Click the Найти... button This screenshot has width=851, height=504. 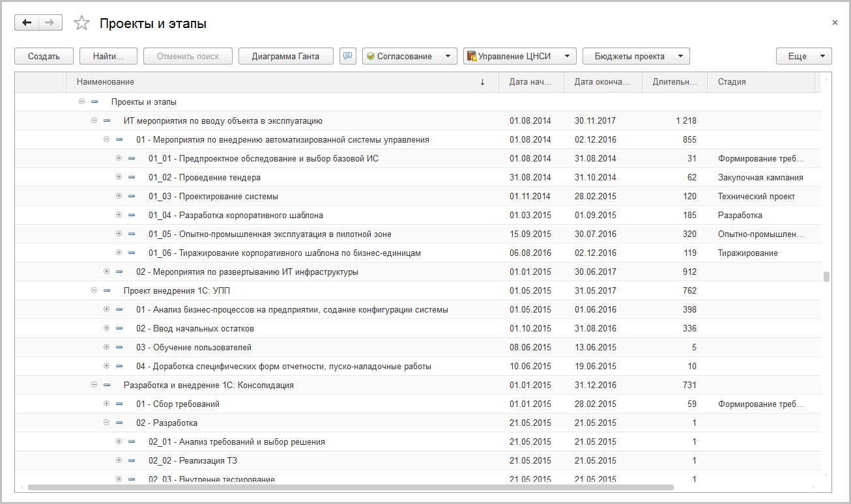[x=108, y=56]
